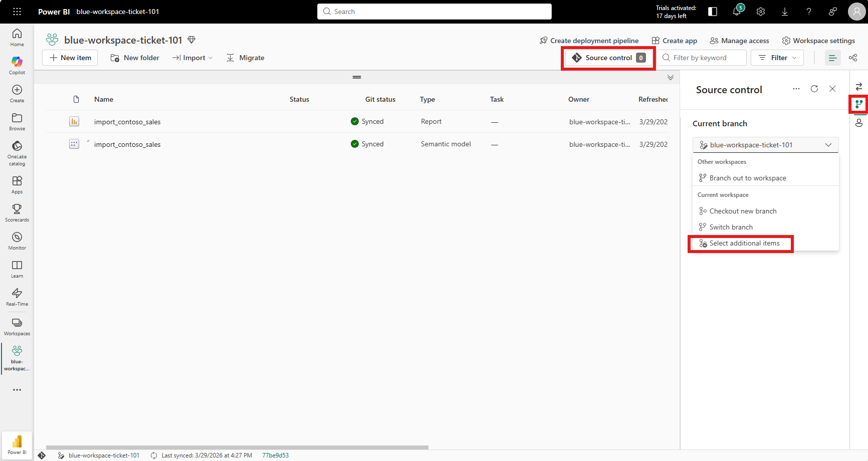868x461 pixels.
Task: Click Create deployment pipeline
Action: click(589, 41)
